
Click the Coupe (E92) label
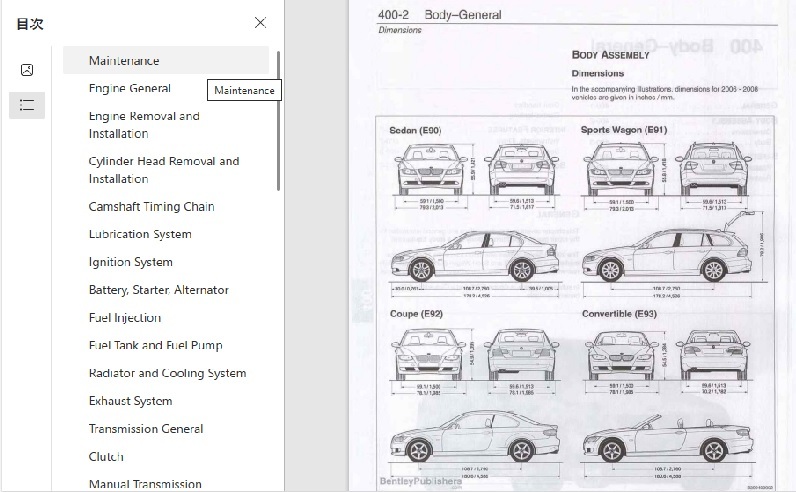(416, 314)
